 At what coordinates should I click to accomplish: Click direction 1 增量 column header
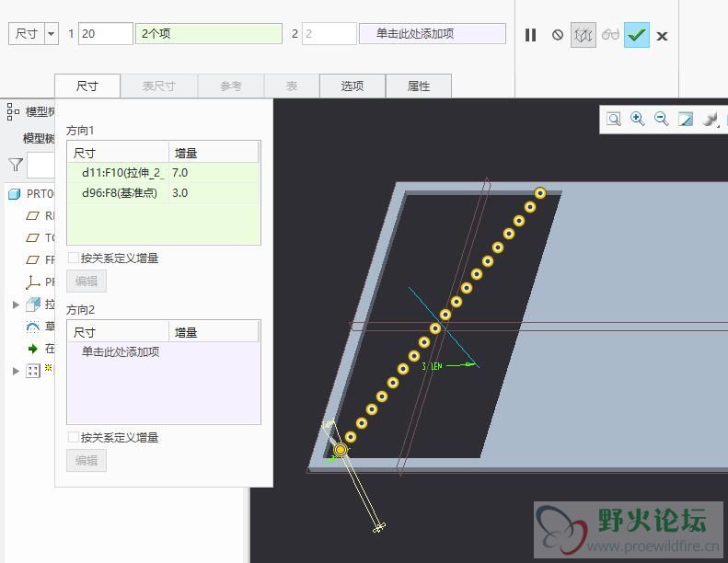(214, 153)
